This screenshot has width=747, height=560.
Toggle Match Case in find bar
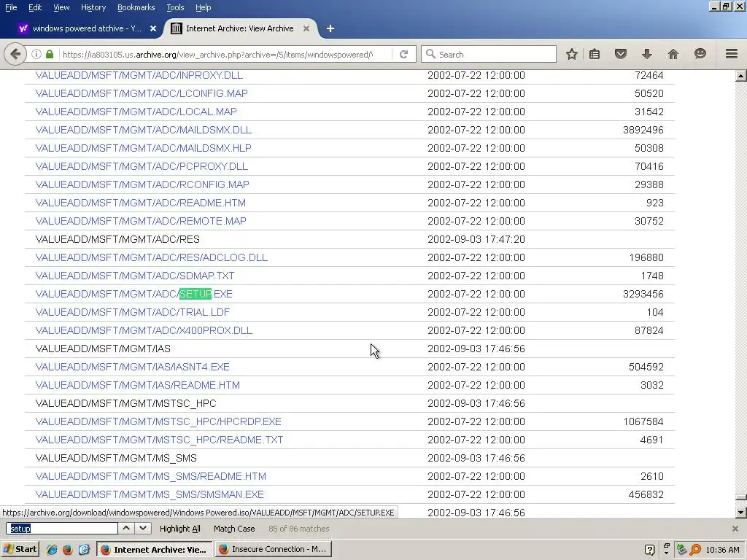click(x=234, y=529)
